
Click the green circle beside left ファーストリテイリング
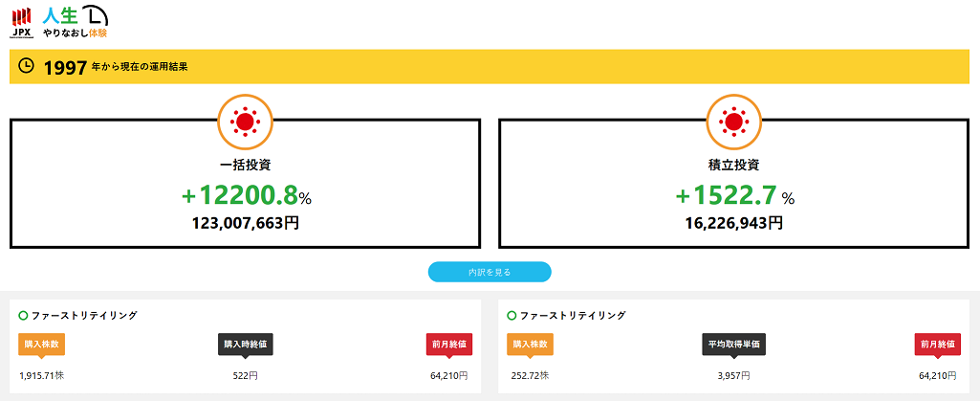click(23, 315)
